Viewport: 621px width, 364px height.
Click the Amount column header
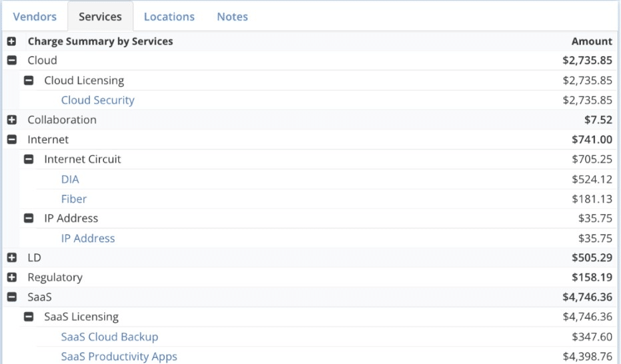591,41
